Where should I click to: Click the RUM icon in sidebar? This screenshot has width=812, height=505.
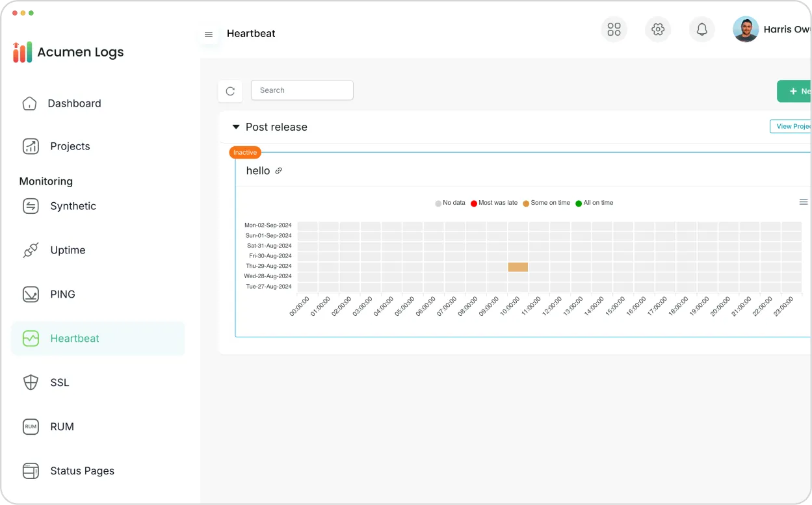[31, 427]
